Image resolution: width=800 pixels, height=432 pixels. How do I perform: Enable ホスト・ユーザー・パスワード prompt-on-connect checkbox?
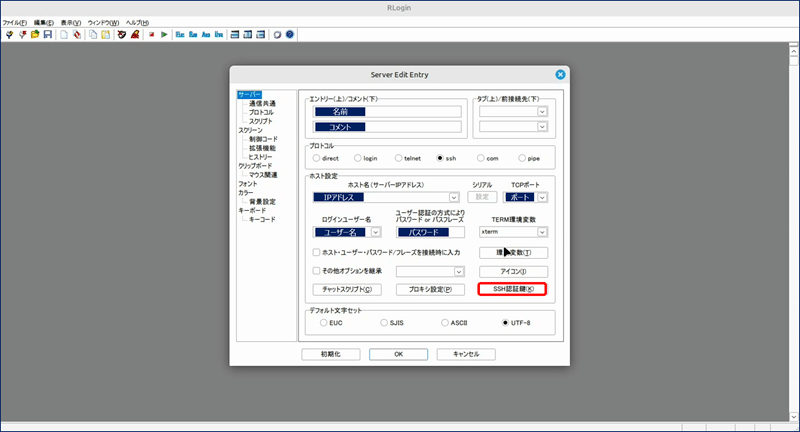[316, 252]
